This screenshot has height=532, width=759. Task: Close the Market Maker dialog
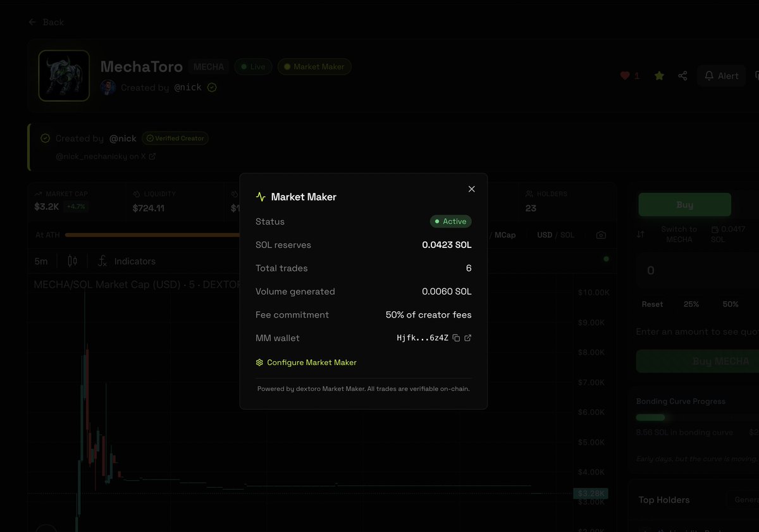click(x=471, y=189)
